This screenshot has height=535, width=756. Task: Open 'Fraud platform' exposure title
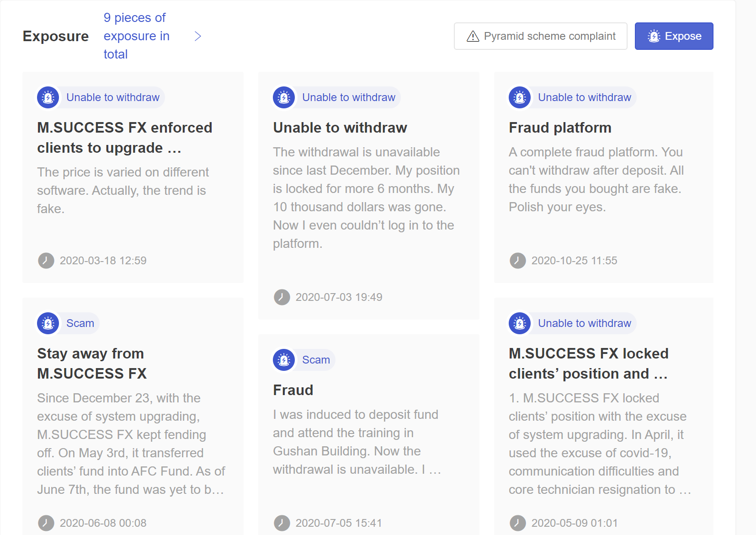pyautogui.click(x=560, y=128)
